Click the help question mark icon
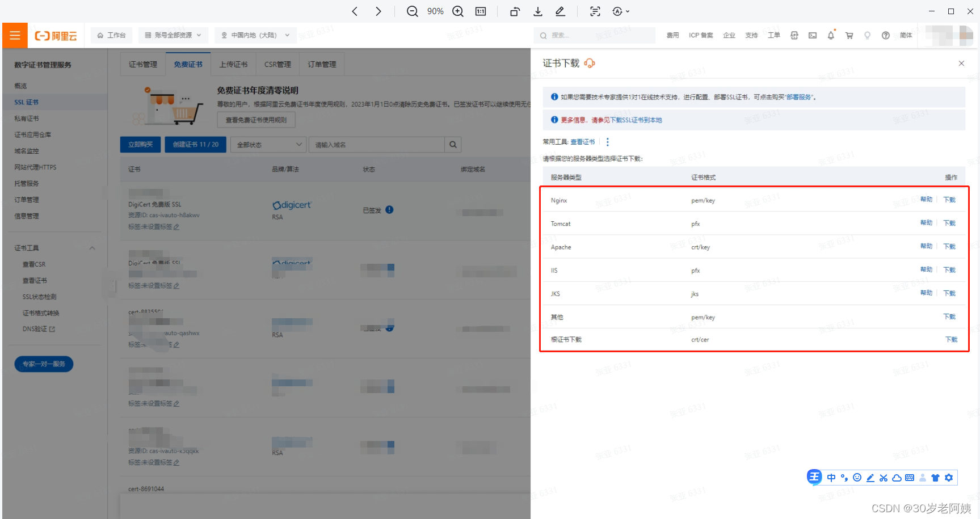This screenshot has height=519, width=980. tap(886, 35)
